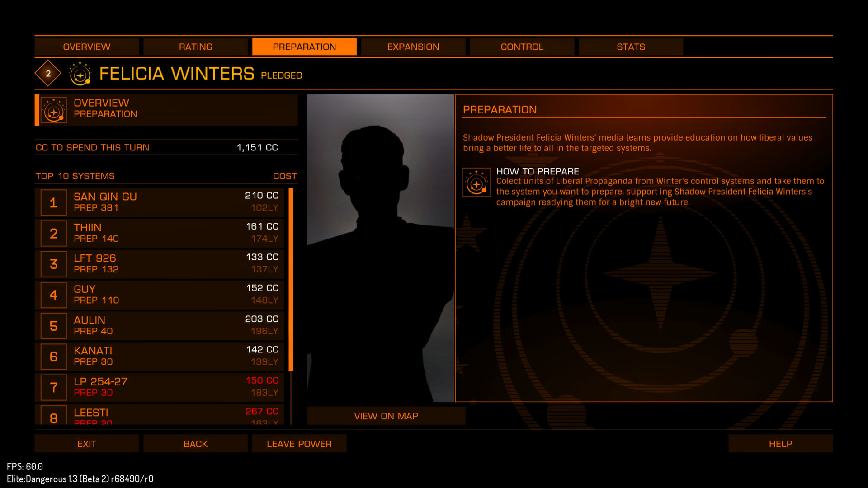Click the Back button

[195, 444]
